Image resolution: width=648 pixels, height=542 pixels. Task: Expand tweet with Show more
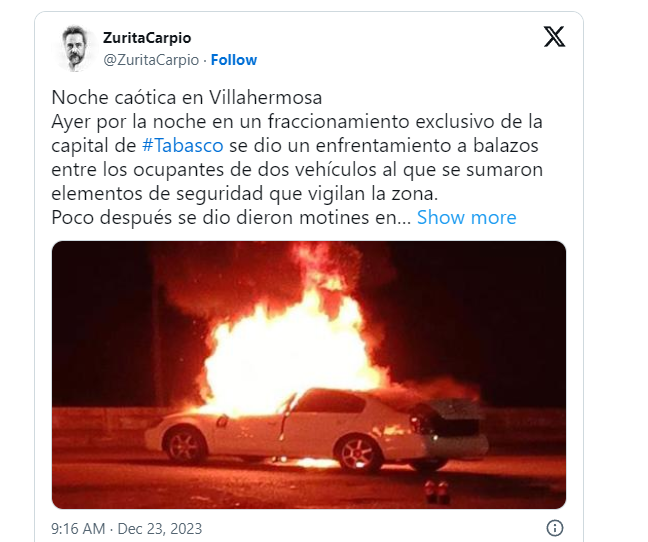tap(467, 217)
